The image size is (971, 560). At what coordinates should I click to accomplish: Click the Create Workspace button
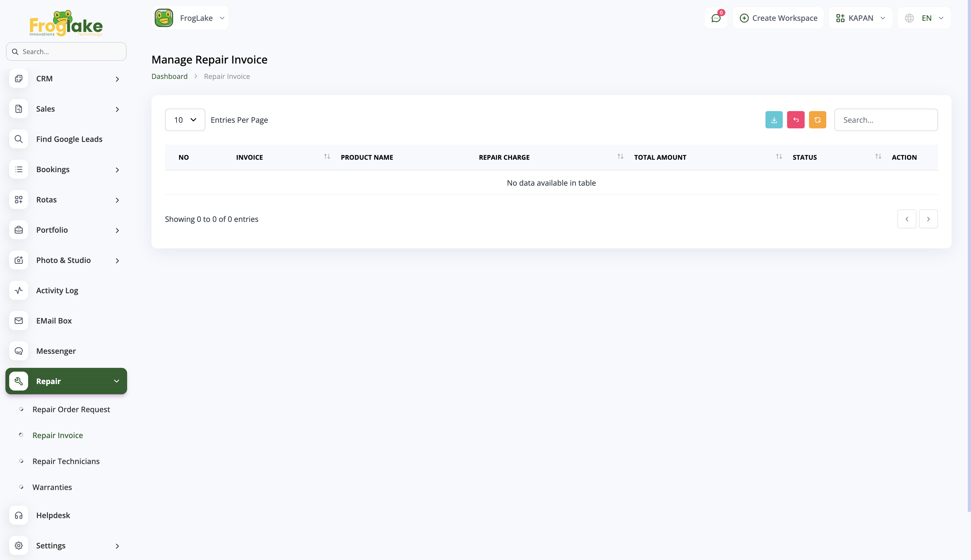(x=778, y=18)
